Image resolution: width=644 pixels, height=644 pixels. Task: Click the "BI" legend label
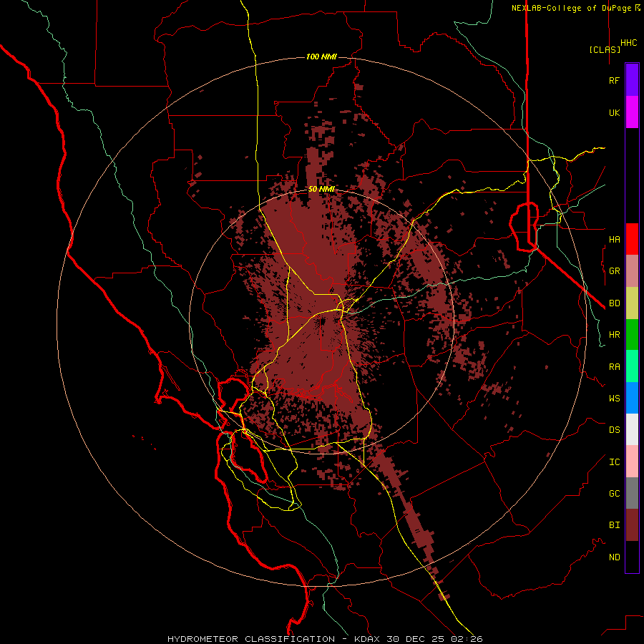pos(614,525)
